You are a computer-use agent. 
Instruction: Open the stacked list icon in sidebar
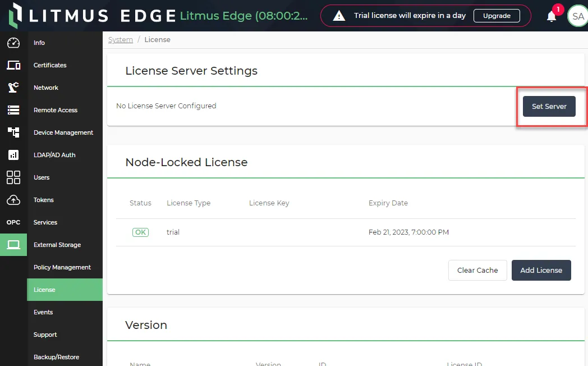(13, 110)
